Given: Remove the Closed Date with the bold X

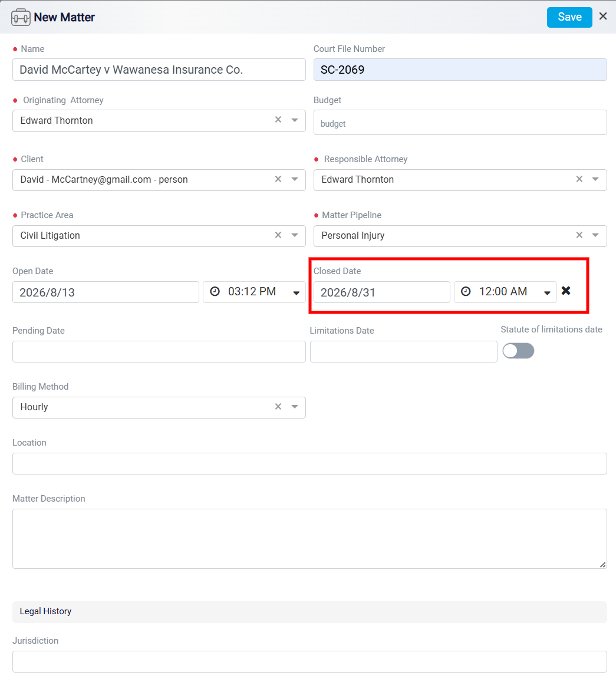Looking at the screenshot, I should pos(565,291).
